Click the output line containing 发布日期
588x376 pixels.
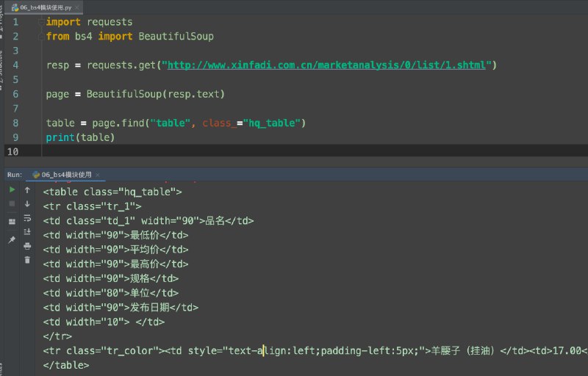pos(121,308)
